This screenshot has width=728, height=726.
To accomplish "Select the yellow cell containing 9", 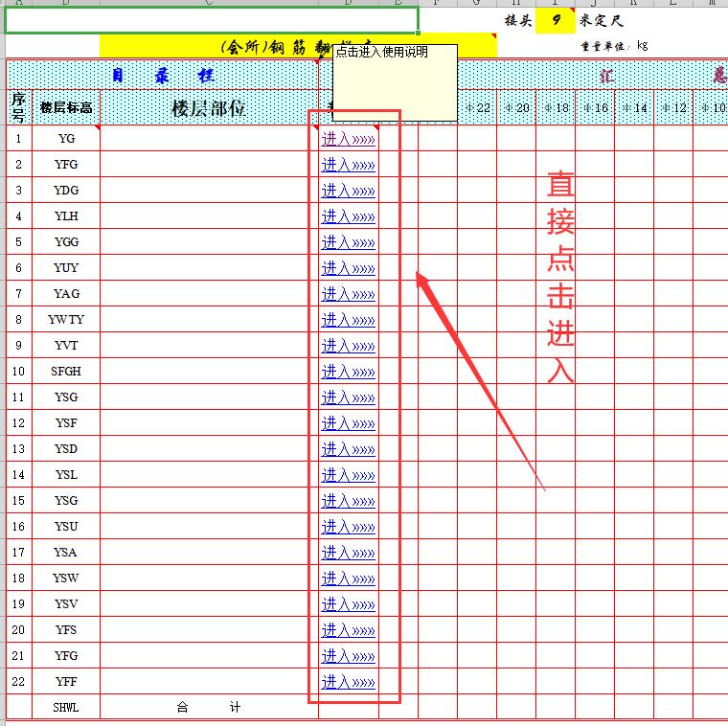I will coord(556,20).
